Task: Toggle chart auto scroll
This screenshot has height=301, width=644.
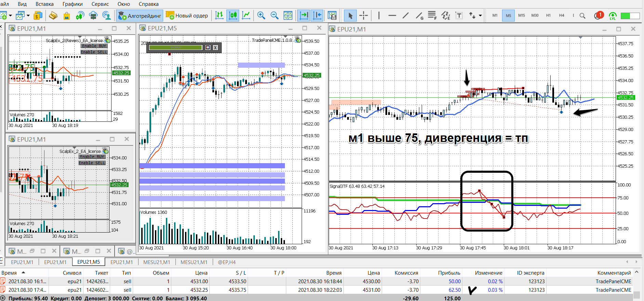Action: [304, 15]
